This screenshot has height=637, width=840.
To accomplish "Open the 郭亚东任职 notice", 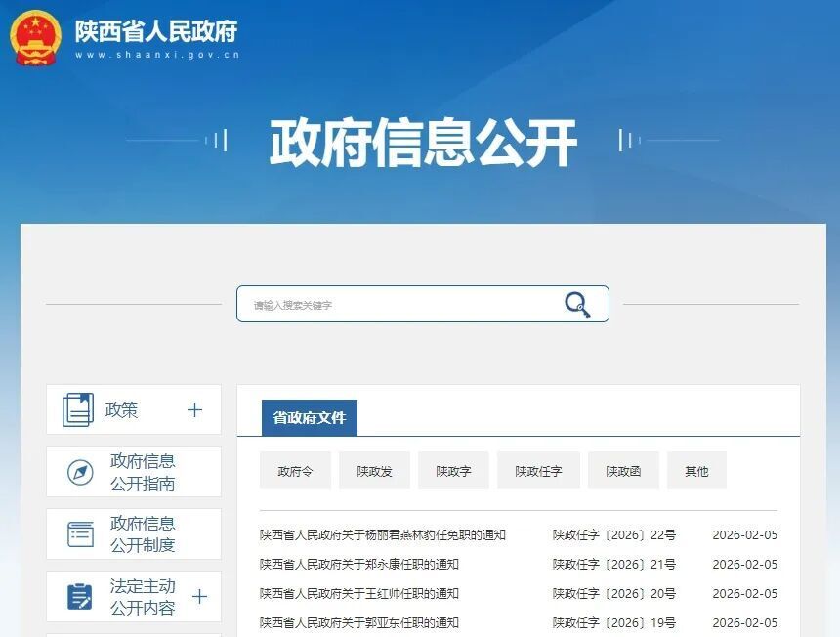I will [x=357, y=622].
